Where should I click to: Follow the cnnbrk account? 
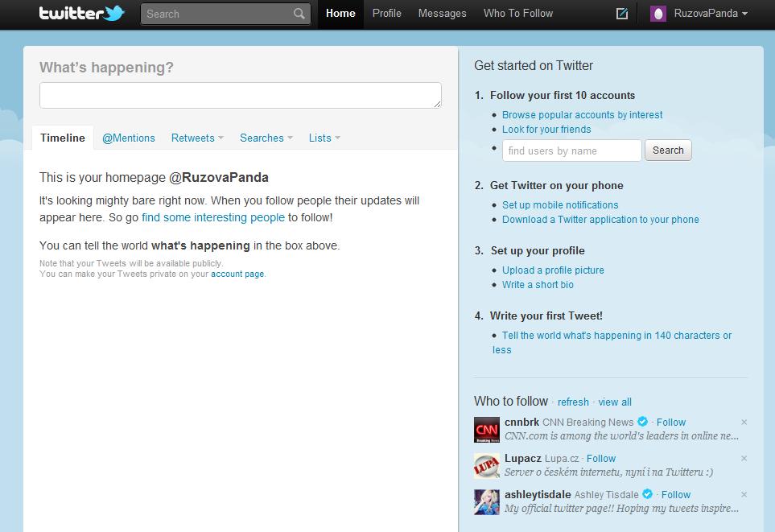[x=671, y=423]
